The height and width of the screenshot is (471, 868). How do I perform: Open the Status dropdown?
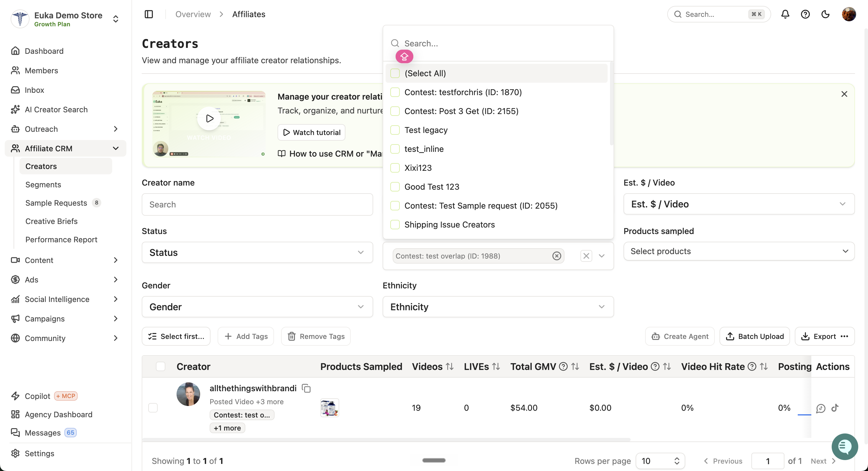pyautogui.click(x=257, y=253)
